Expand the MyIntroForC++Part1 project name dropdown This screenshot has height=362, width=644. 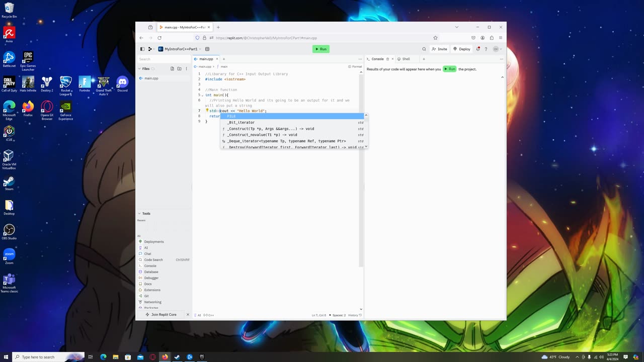180,49
